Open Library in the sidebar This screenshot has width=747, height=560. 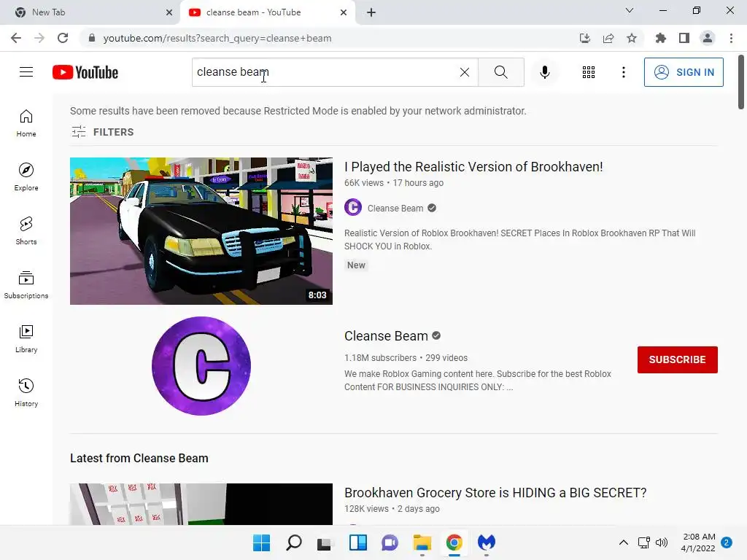point(26,338)
